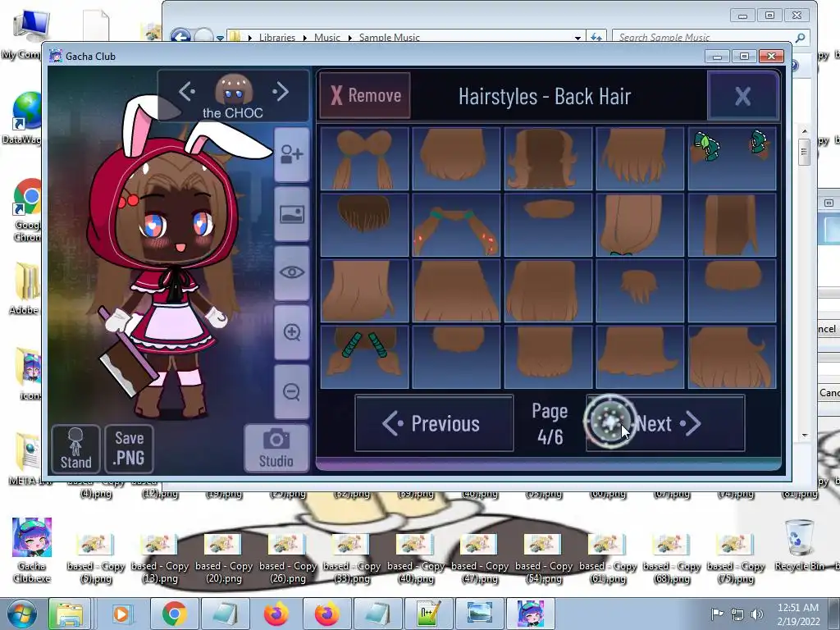Click the zoom out magnifier icon
The image size is (840, 630).
[291, 391]
